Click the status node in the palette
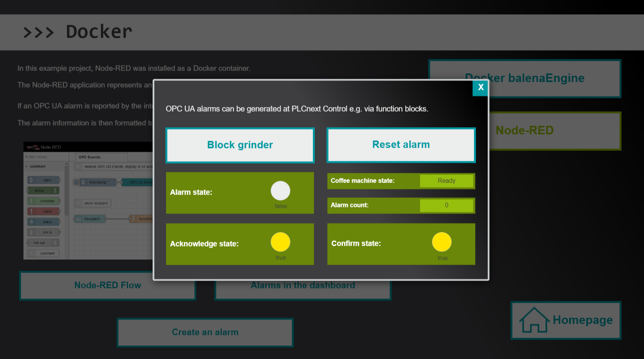644x359 pixels. tap(44, 222)
